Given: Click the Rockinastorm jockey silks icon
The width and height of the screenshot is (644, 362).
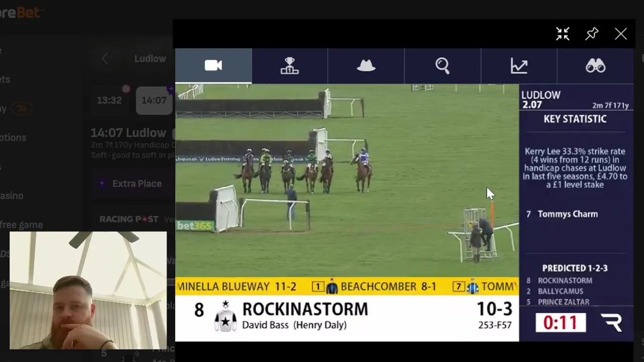Looking at the screenshot, I should click(225, 316).
